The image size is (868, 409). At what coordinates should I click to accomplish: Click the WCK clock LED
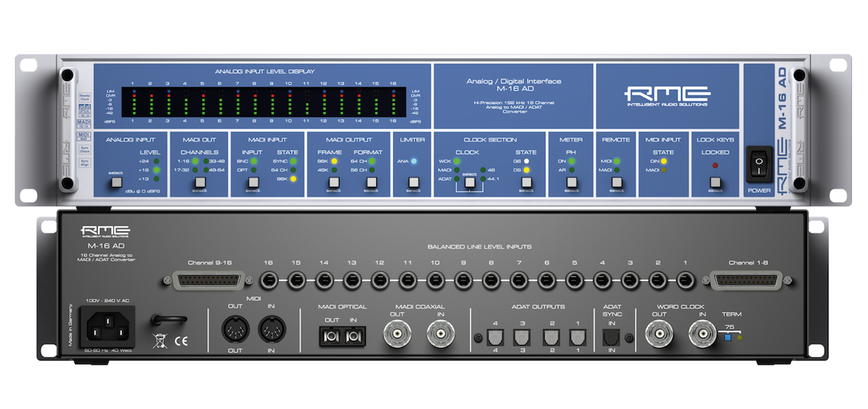457,161
